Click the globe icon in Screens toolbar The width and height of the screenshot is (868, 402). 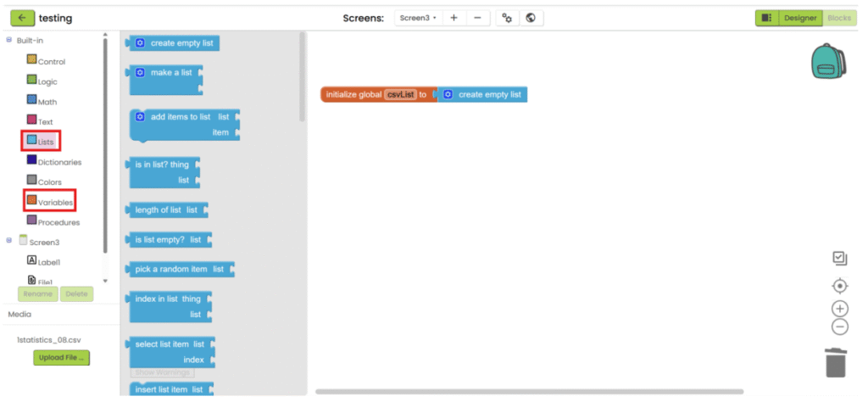(x=531, y=18)
